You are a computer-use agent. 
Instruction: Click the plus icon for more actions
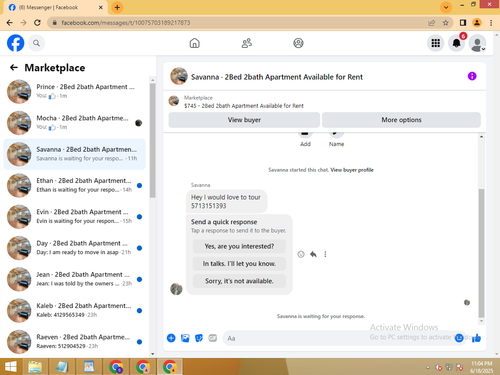coord(171,338)
